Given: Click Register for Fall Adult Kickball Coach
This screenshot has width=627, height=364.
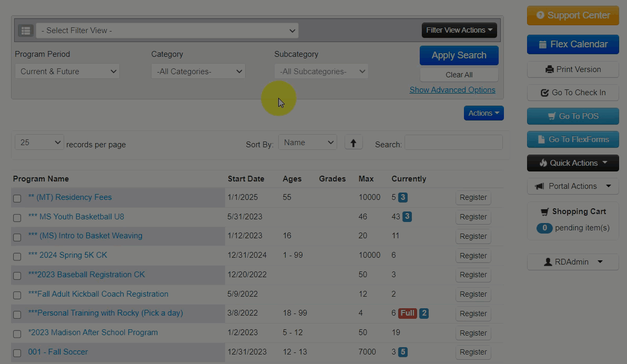Looking at the screenshot, I should click(473, 294).
